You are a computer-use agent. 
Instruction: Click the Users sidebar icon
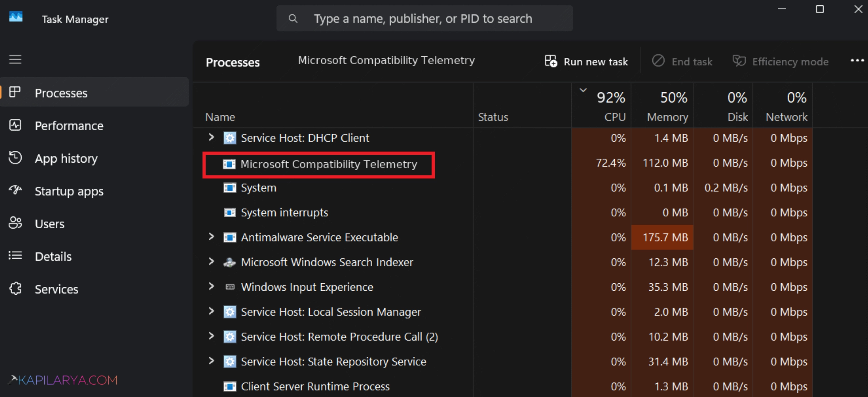click(15, 223)
